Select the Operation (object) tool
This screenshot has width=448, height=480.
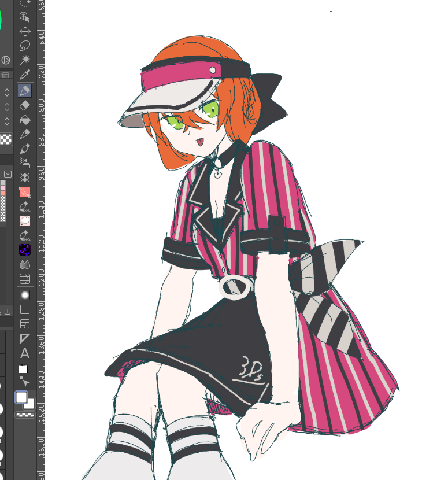click(25, 17)
